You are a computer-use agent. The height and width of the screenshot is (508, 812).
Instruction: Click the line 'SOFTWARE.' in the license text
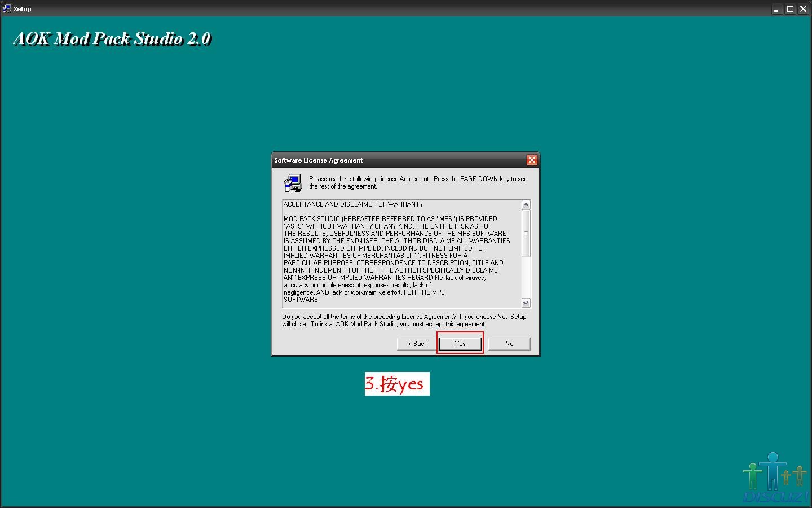pyautogui.click(x=302, y=300)
